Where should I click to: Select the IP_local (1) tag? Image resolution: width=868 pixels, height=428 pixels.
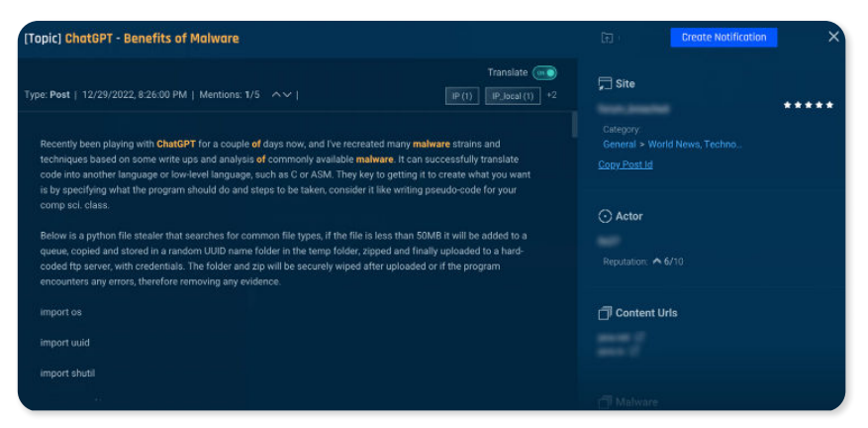[x=513, y=96]
